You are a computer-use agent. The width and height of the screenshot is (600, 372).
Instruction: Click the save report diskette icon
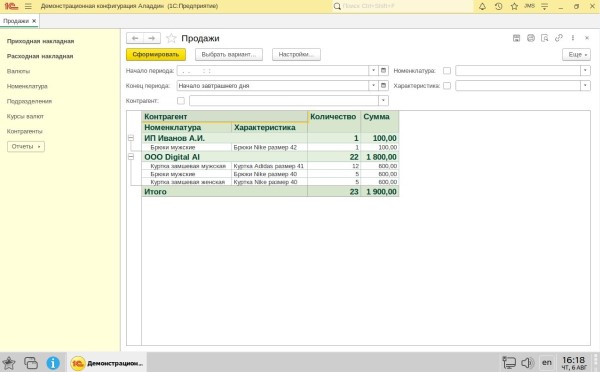coord(516,38)
